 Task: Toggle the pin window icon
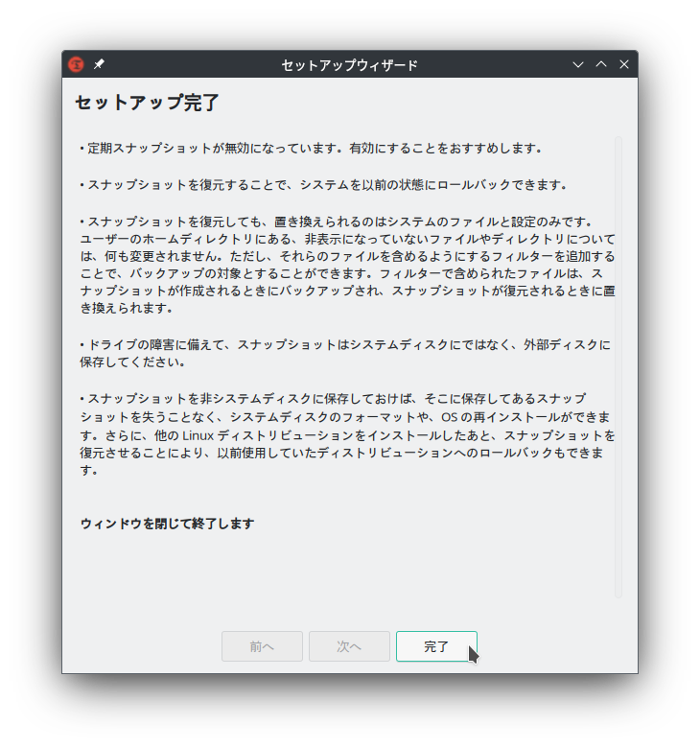(x=99, y=64)
